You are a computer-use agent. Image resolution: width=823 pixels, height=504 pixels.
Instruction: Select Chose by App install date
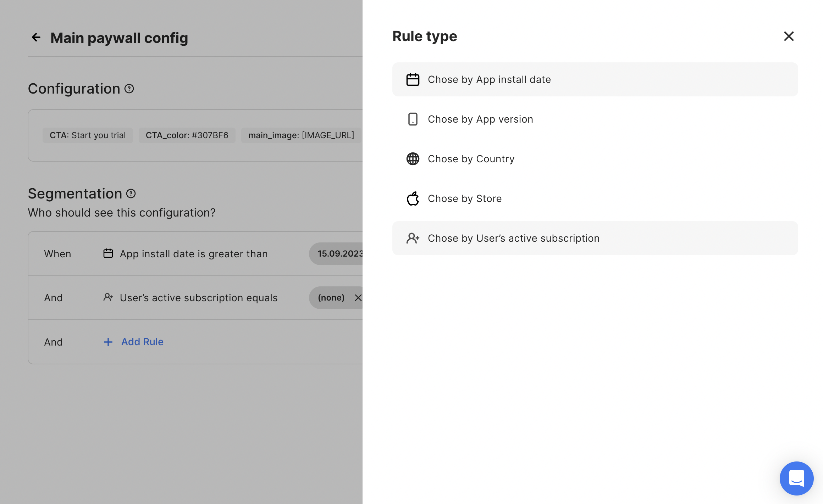pyautogui.click(x=489, y=79)
